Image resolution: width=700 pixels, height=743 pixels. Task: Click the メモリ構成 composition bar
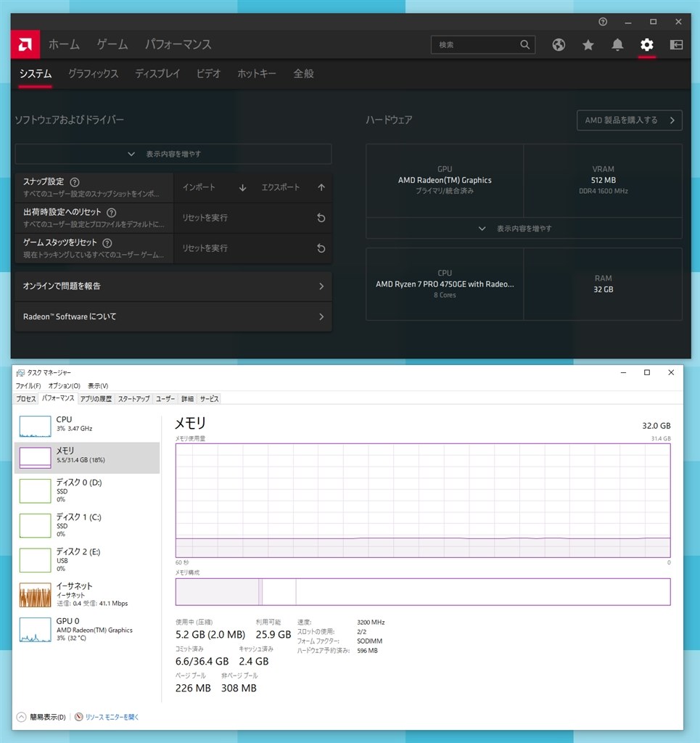(x=423, y=592)
